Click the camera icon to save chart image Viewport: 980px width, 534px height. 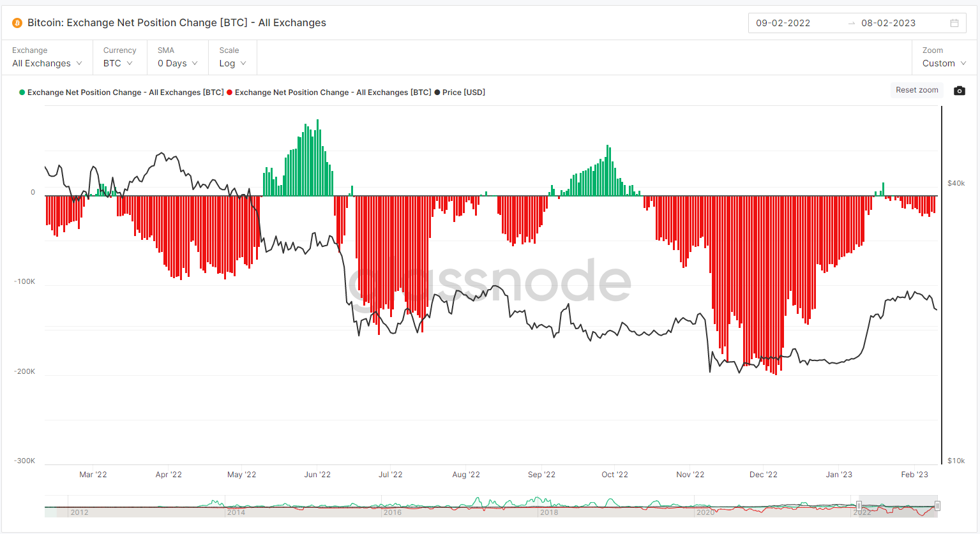pyautogui.click(x=959, y=91)
